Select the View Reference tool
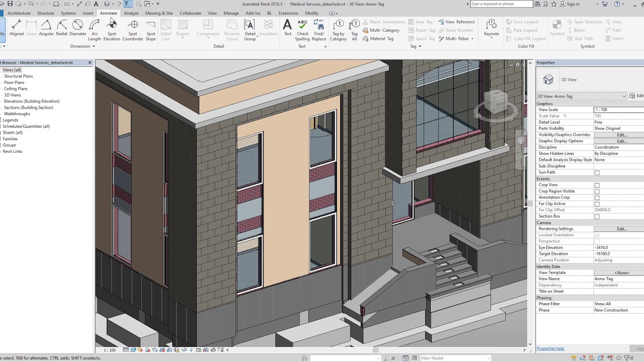Screen dimensions: 644x362 [x=456, y=22]
